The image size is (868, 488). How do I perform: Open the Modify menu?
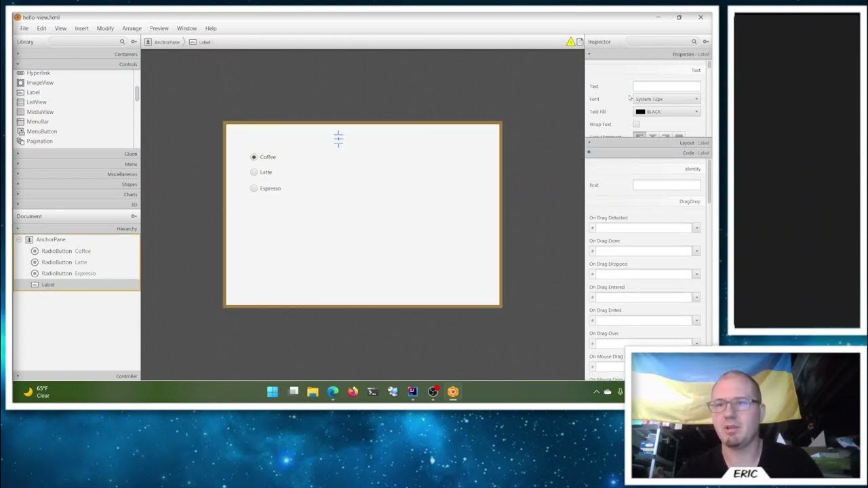(105, 28)
